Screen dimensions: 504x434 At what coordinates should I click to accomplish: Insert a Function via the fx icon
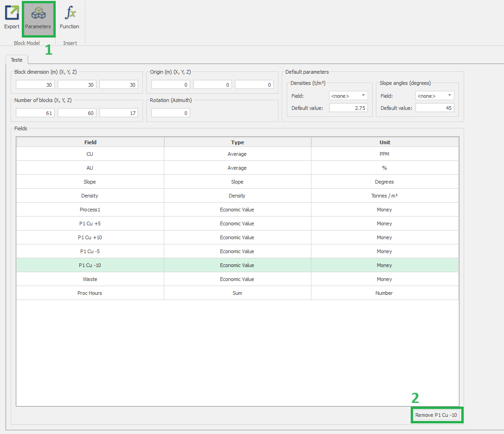click(70, 18)
